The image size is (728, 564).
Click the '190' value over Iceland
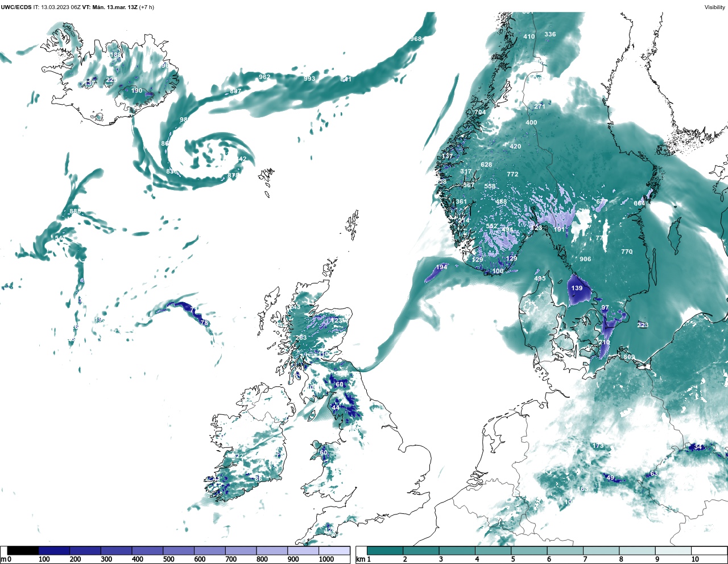coord(137,90)
